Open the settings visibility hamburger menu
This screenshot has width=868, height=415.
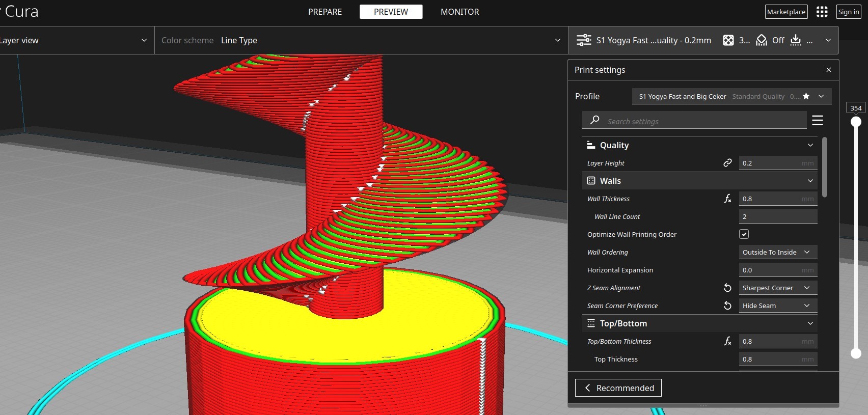tap(818, 120)
